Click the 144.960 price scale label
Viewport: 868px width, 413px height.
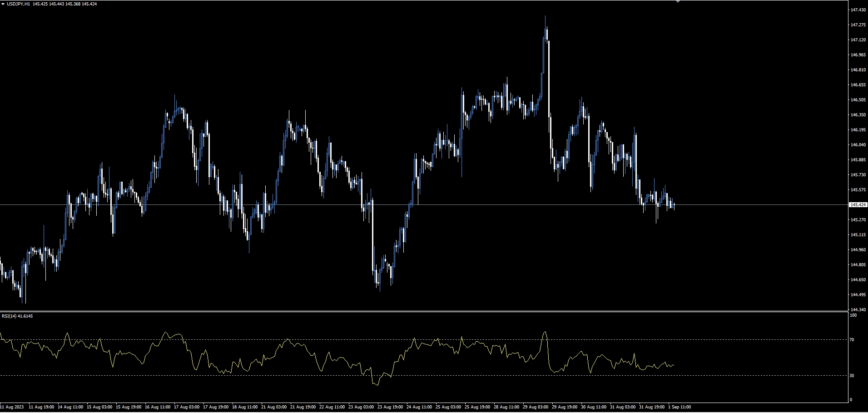click(858, 250)
